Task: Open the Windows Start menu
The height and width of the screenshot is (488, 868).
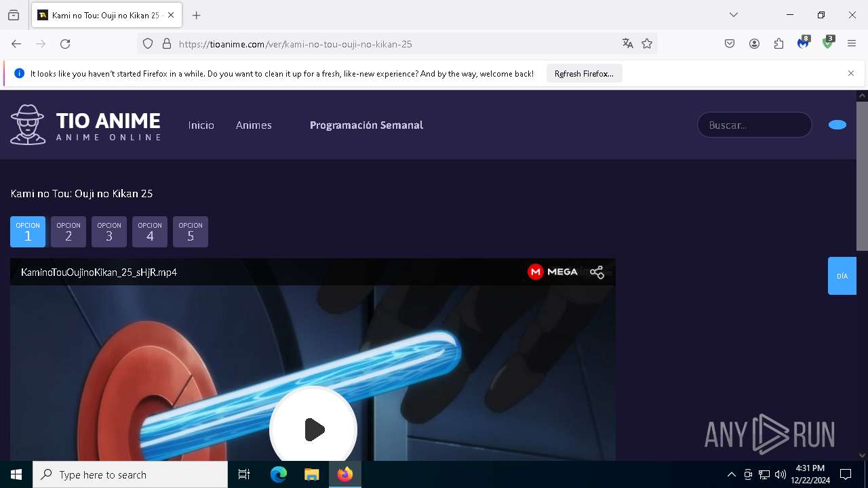Action: coord(16,474)
